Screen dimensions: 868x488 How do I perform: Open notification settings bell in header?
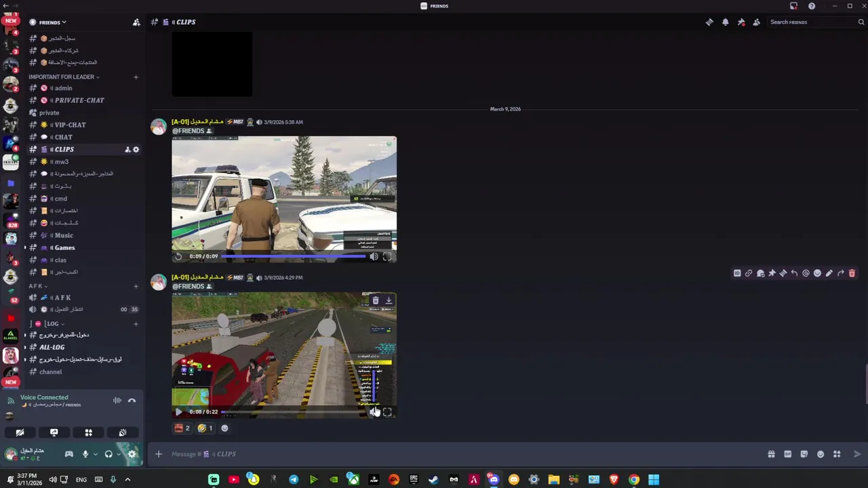[x=725, y=22]
